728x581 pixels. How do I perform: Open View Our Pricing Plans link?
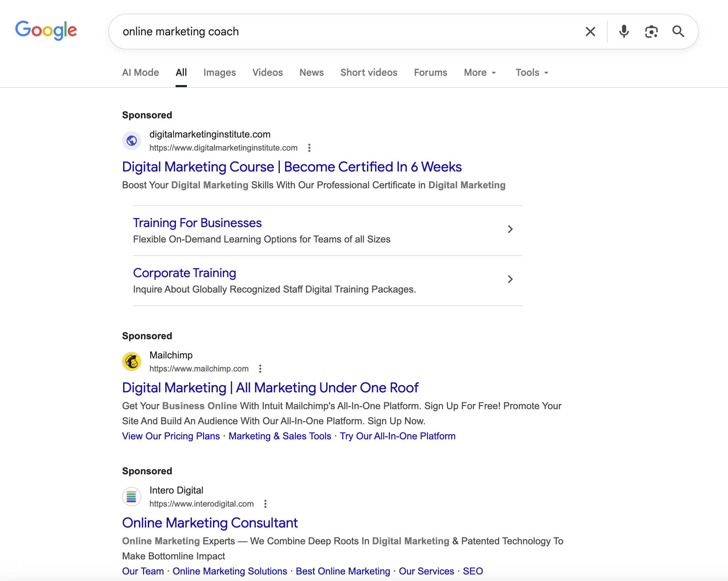171,436
